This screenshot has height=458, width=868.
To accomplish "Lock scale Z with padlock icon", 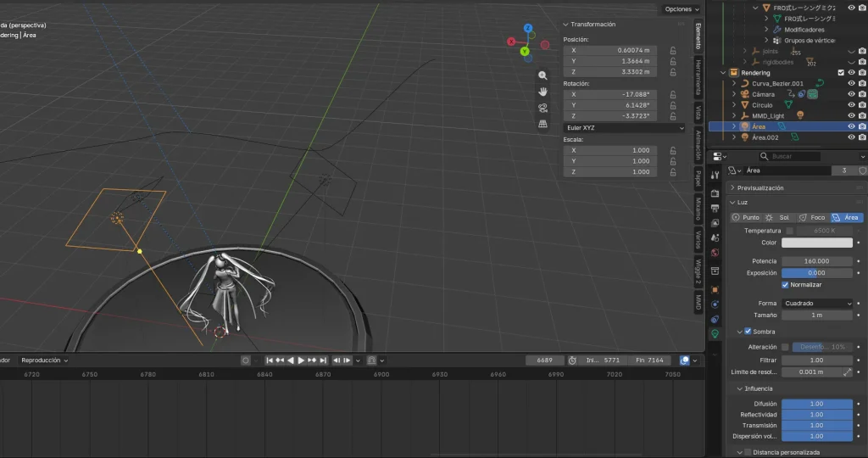I will coord(672,172).
